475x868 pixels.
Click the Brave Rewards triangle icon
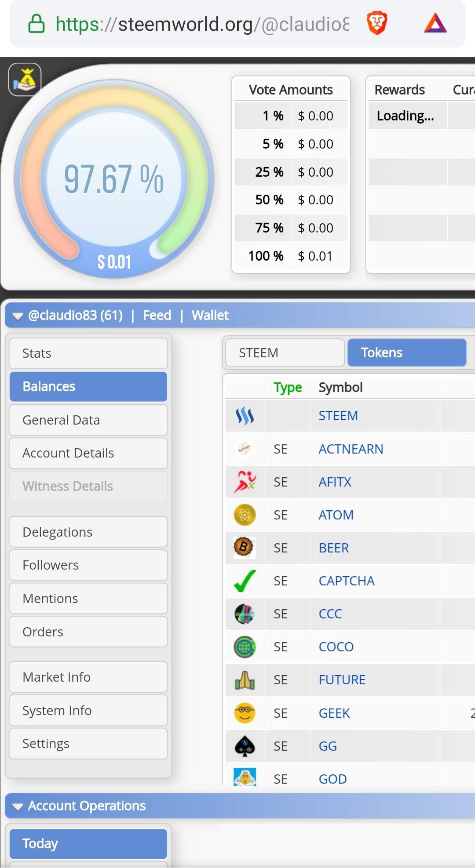[435, 24]
